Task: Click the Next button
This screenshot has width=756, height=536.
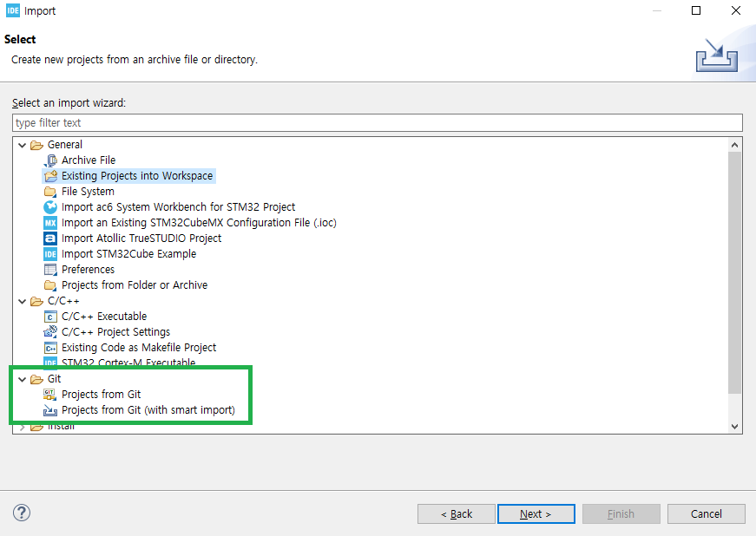Action: point(536,513)
